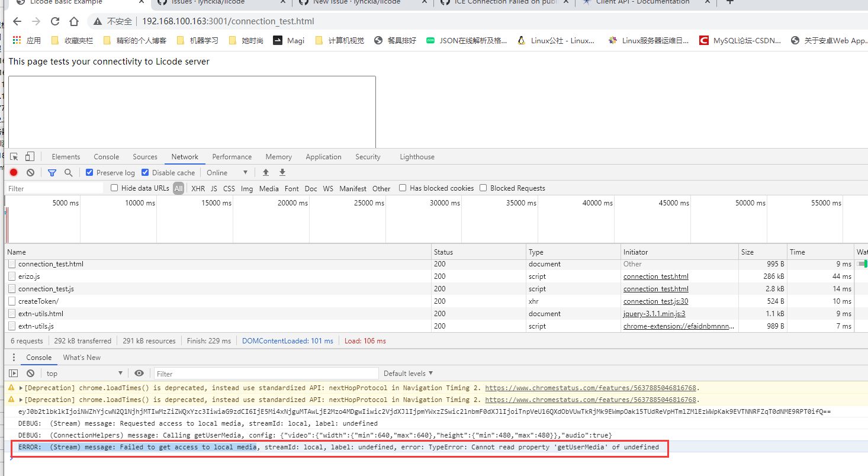This screenshot has width=868, height=476.
Task: Stop recording network log red button
Action: tap(14, 172)
